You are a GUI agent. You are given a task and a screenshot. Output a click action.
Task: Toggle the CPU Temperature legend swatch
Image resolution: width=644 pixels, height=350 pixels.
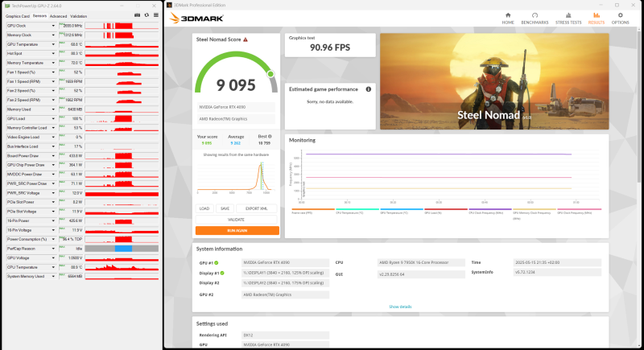(357, 209)
